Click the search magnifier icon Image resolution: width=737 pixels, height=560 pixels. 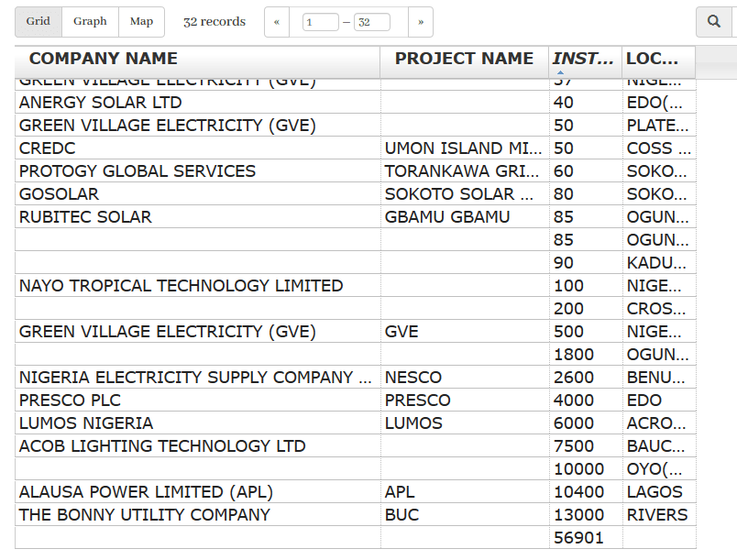[714, 22]
